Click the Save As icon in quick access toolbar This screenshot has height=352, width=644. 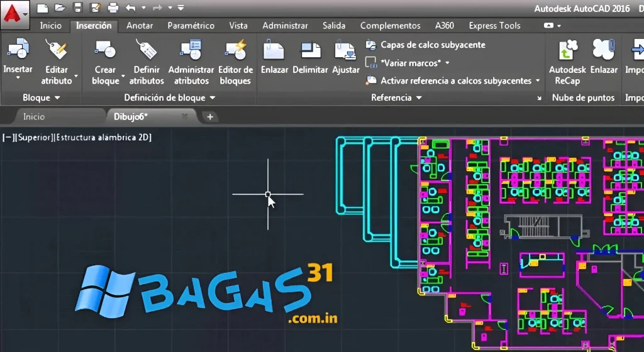pos(96,8)
